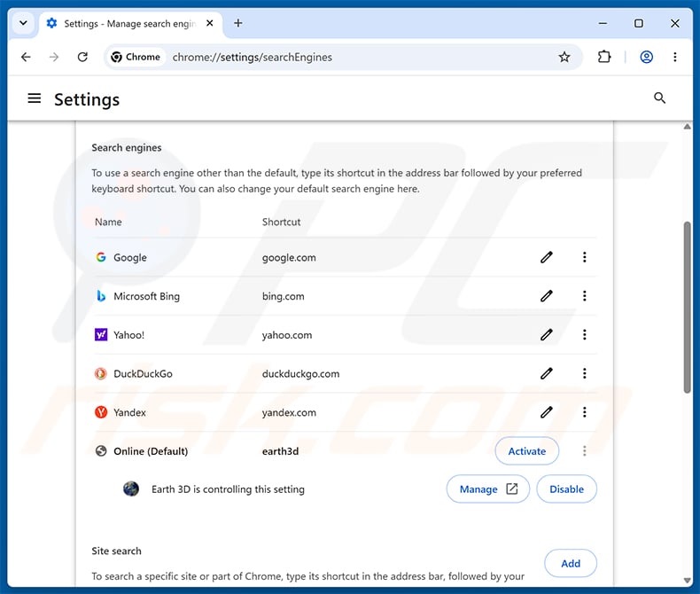Open more actions for DuckDuckGo
Screen dimensions: 700x594
click(585, 373)
